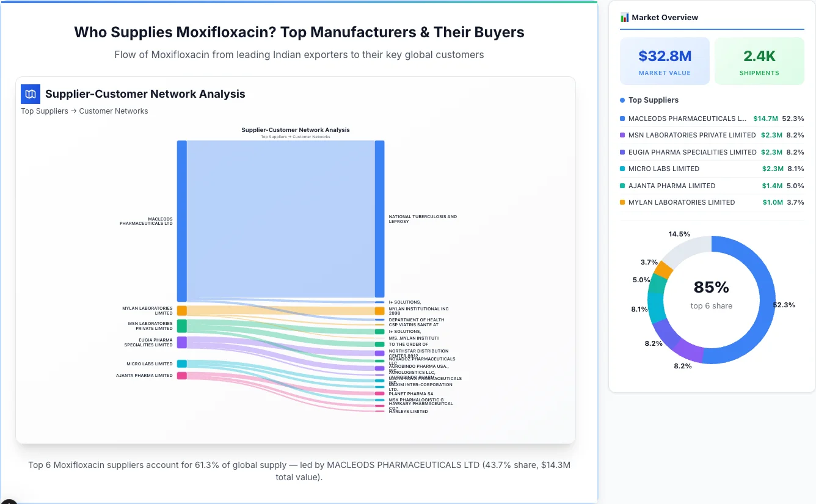The width and height of the screenshot is (816, 504).
Task: Click the $14.7M value for MACLEODS
Action: 765,119
